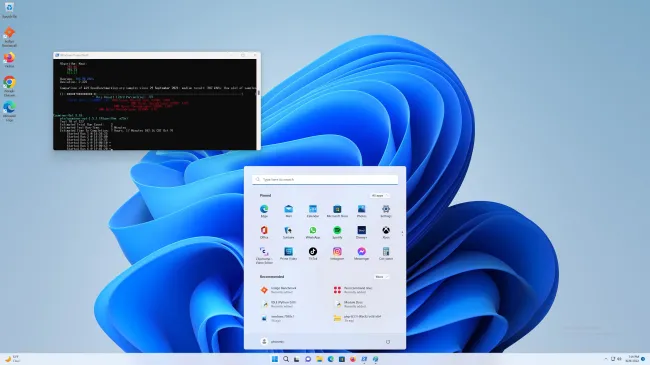Open File Explorer from the taskbar
The height and width of the screenshot is (365, 650).
[x=319, y=359]
